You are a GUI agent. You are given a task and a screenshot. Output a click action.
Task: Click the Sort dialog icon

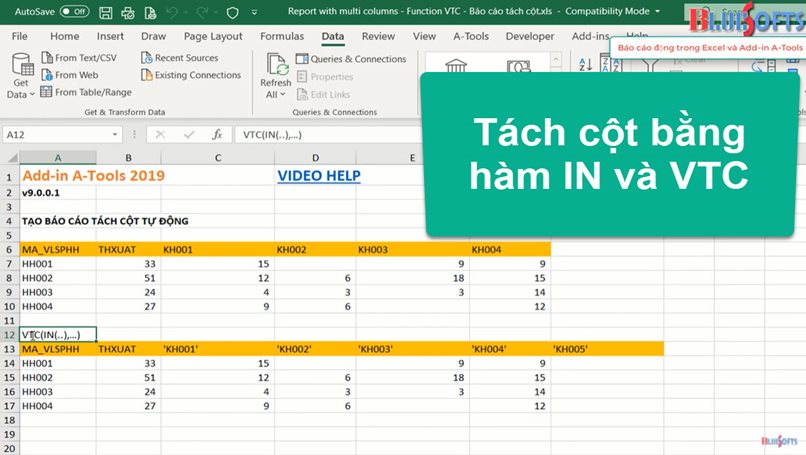[612, 65]
